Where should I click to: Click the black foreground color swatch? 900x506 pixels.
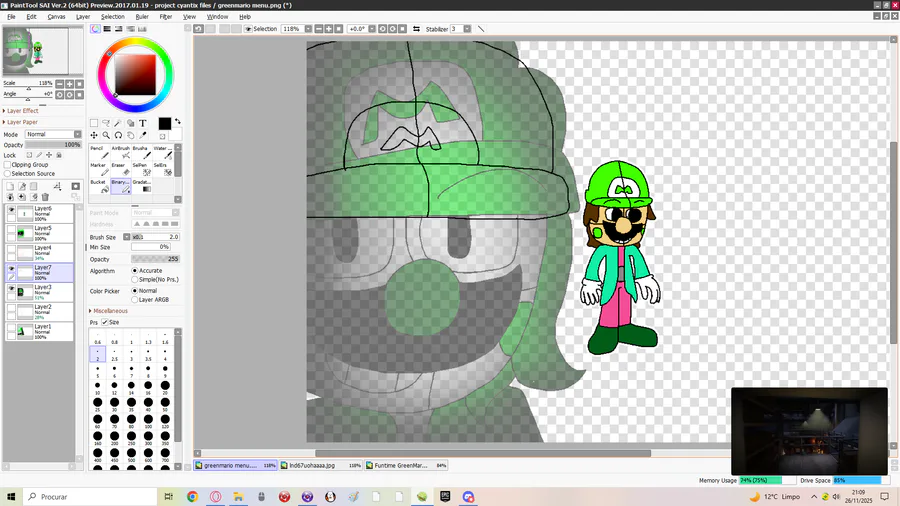coord(164,124)
